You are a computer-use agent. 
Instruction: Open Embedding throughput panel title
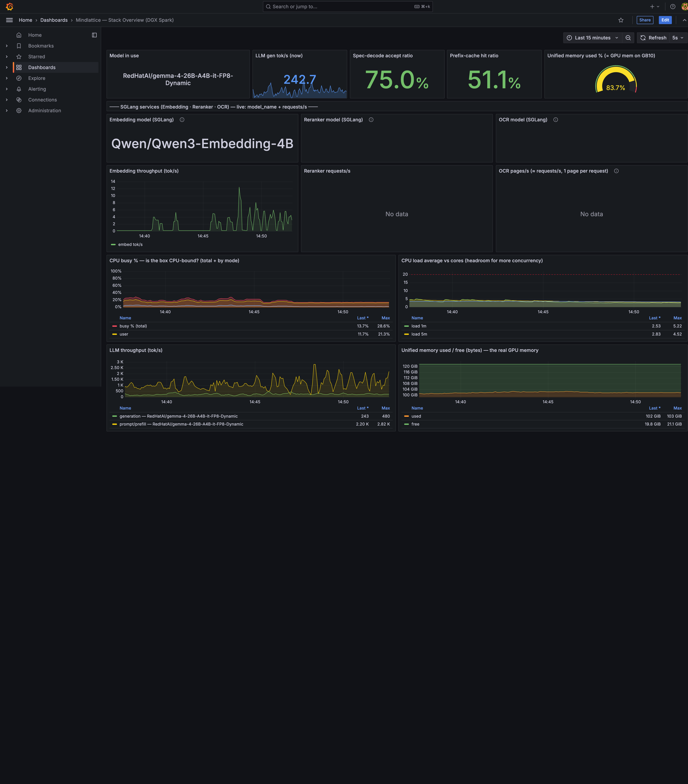[144, 171]
